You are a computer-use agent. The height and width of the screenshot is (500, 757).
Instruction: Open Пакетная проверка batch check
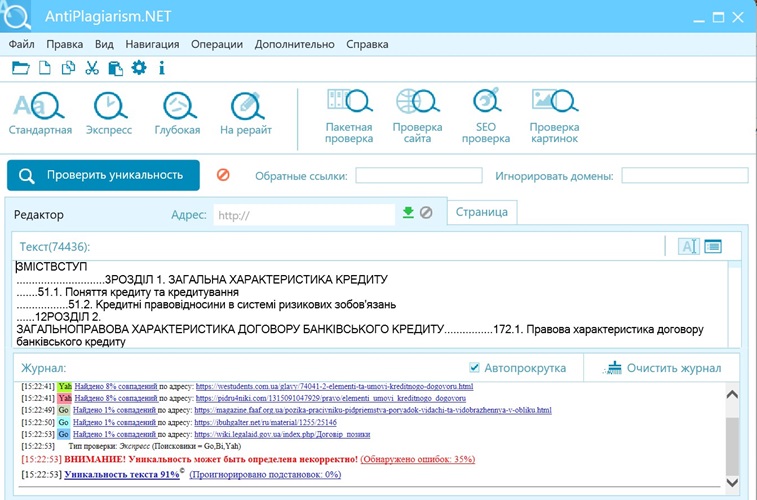click(349, 116)
